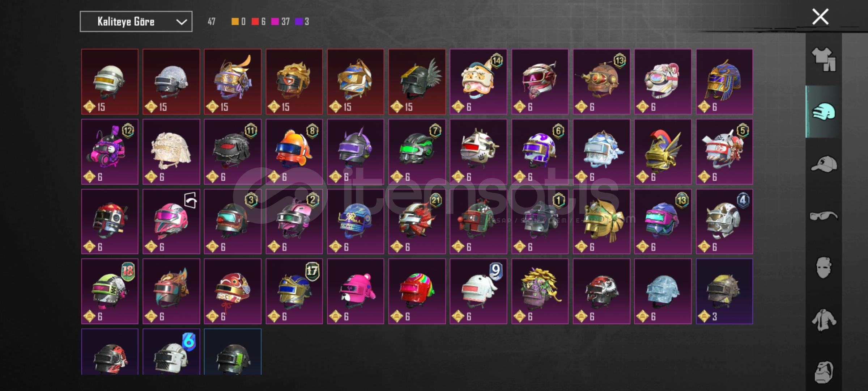
Task: Open the sunglasses category icon
Action: [824, 216]
